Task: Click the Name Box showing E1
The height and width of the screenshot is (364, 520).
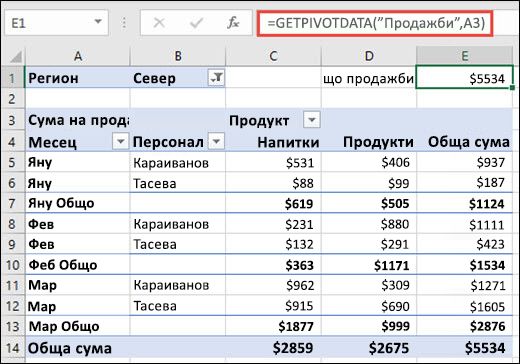Action: [56, 23]
